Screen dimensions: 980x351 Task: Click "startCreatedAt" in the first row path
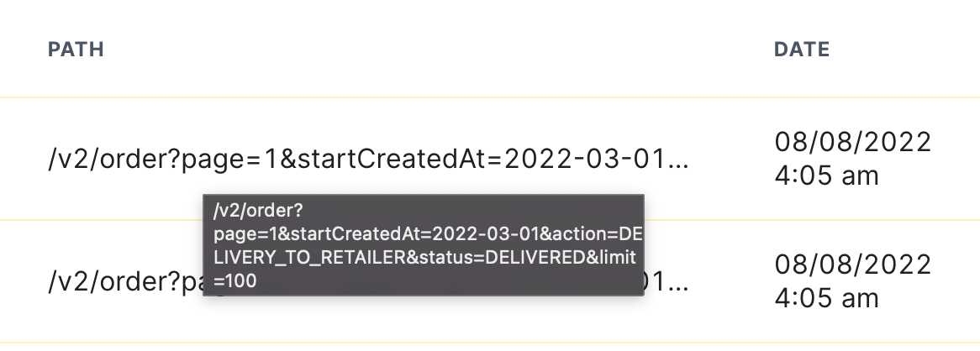click(x=392, y=160)
